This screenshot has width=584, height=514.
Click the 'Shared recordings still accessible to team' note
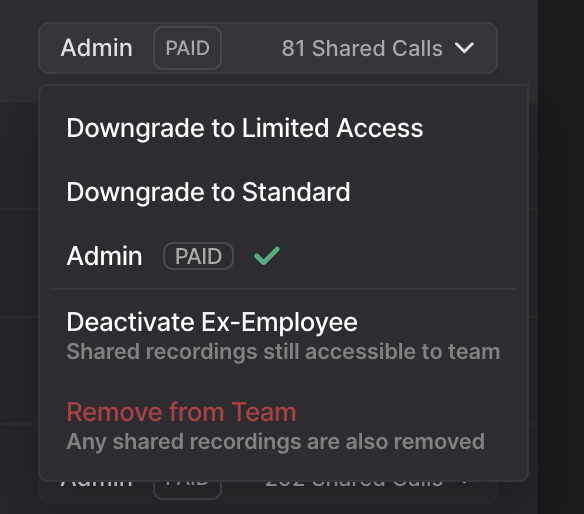coord(283,352)
